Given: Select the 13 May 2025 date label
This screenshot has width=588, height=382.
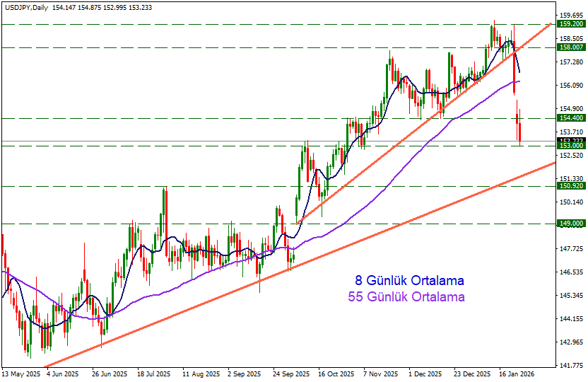Looking at the screenshot, I should coord(20,374).
